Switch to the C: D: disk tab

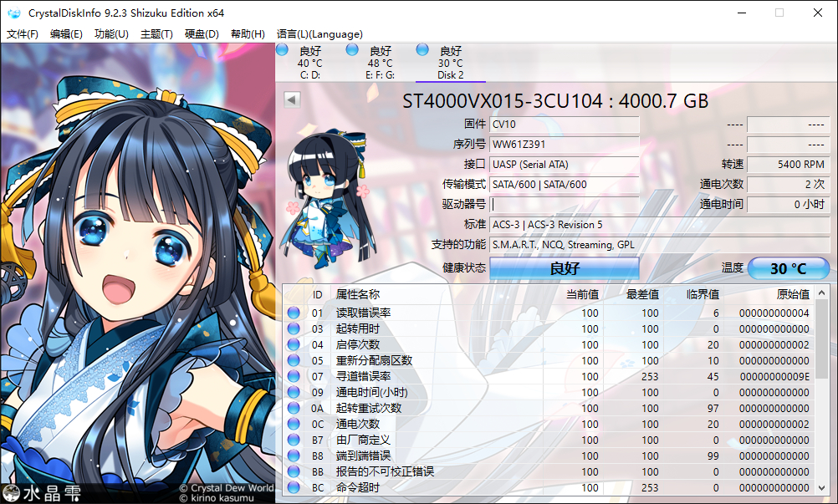(x=310, y=63)
